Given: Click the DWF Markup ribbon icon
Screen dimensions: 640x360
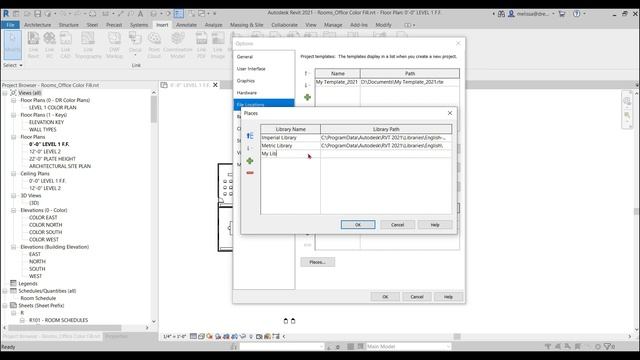Looking at the screenshot, I should coord(114,45).
